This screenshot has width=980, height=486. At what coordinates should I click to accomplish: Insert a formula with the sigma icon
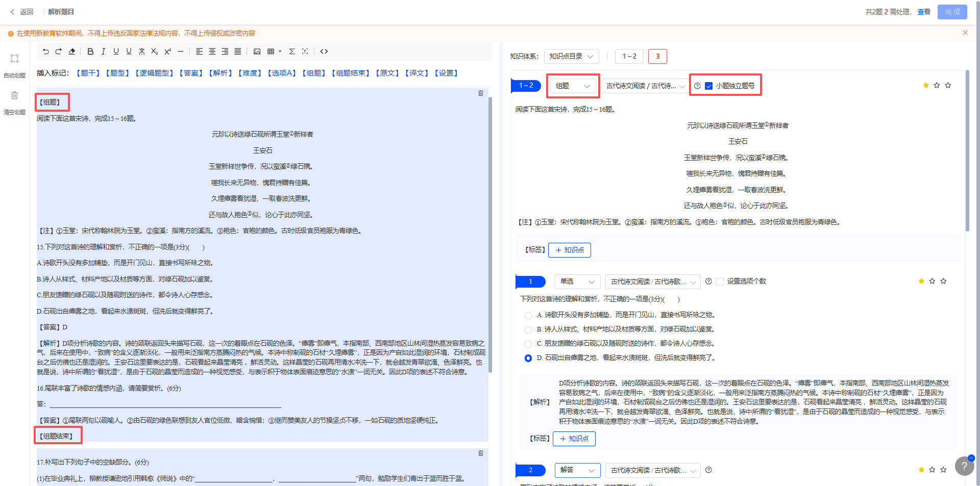(x=292, y=52)
